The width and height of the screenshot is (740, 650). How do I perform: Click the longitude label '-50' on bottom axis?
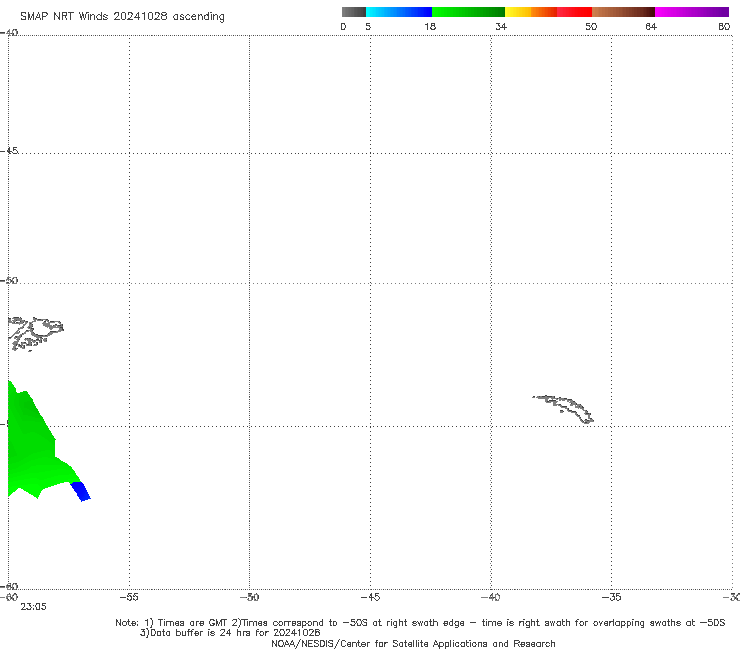249,597
